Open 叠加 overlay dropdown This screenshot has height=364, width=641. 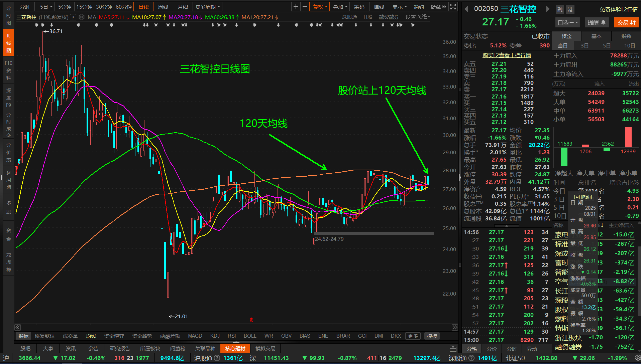[340, 7]
